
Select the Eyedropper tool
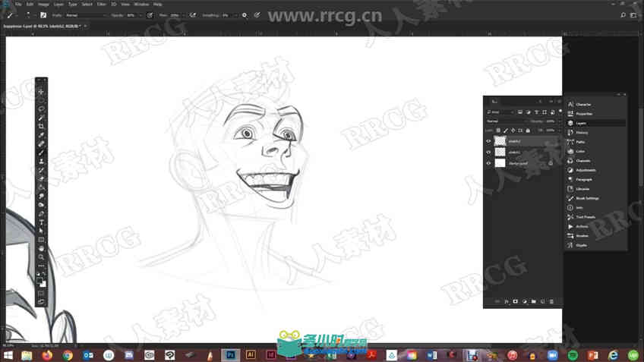click(x=41, y=135)
